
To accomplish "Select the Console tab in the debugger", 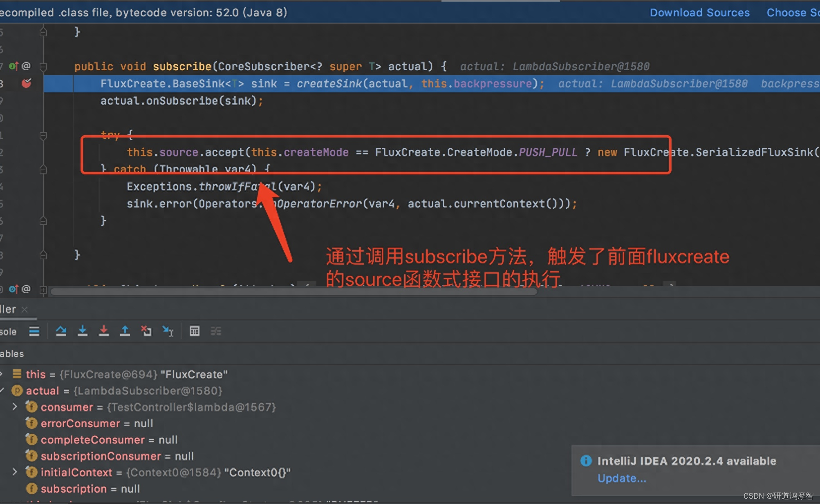I will pos(8,332).
